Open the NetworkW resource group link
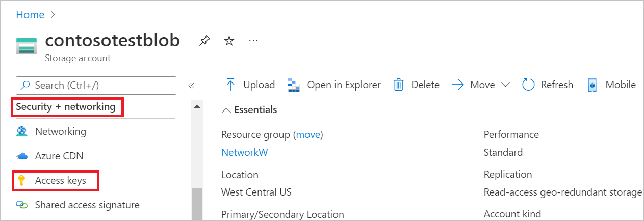Image resolution: width=644 pixels, height=221 pixels. coord(244,152)
